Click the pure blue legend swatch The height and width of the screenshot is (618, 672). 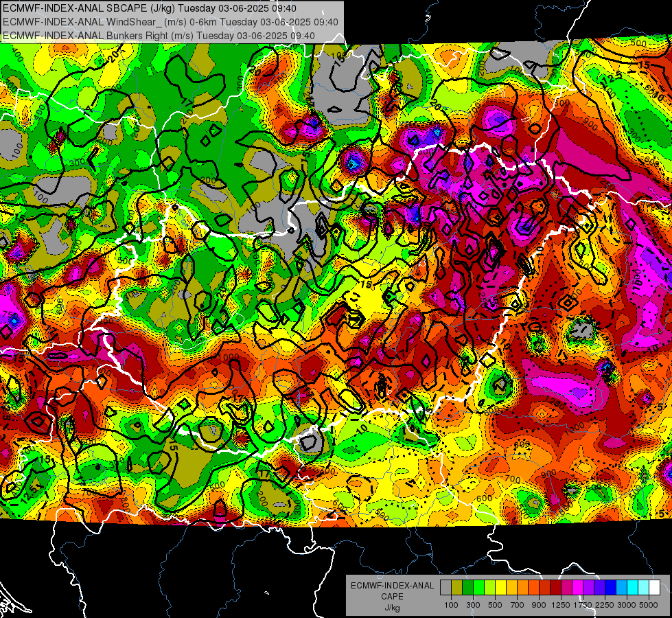pyautogui.click(x=611, y=587)
